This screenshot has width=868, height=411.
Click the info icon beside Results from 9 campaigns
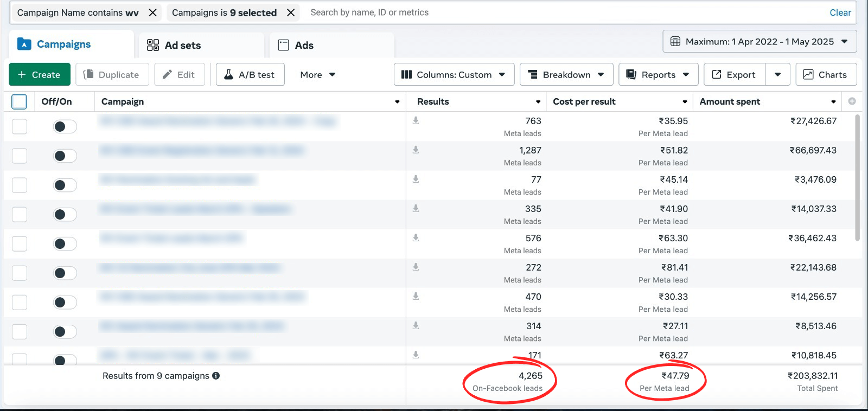click(216, 376)
